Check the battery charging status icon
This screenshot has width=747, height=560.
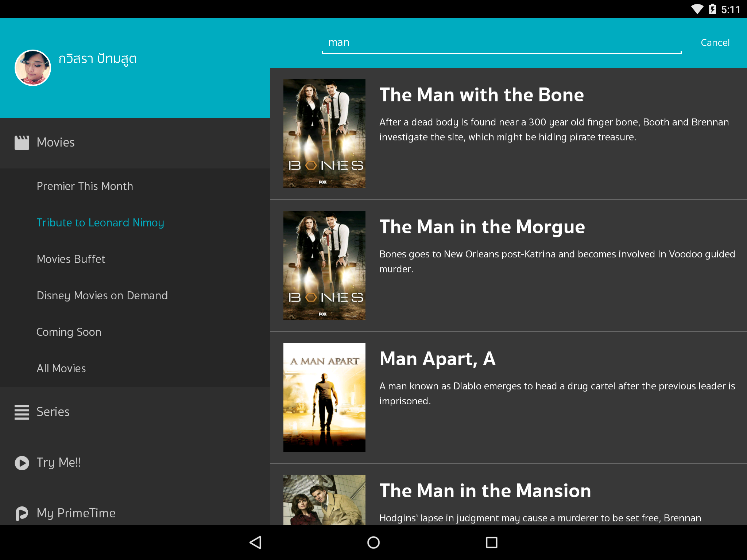pyautogui.click(x=712, y=9)
